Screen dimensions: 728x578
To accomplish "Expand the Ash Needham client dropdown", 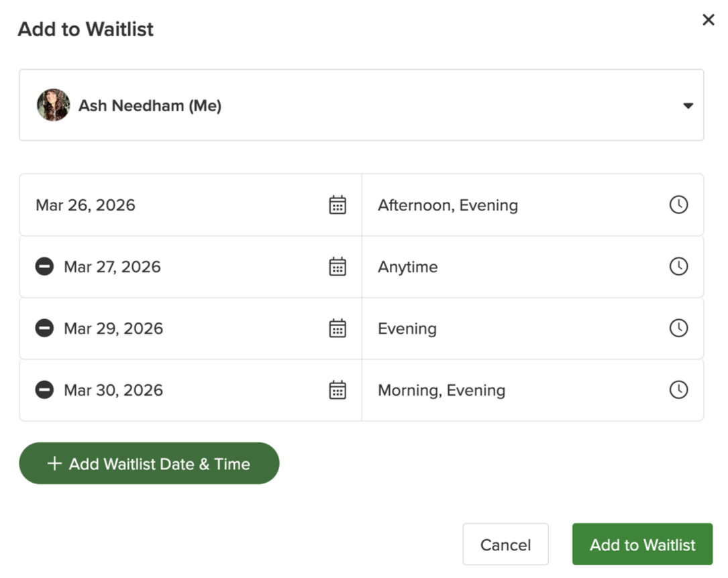I will [688, 105].
